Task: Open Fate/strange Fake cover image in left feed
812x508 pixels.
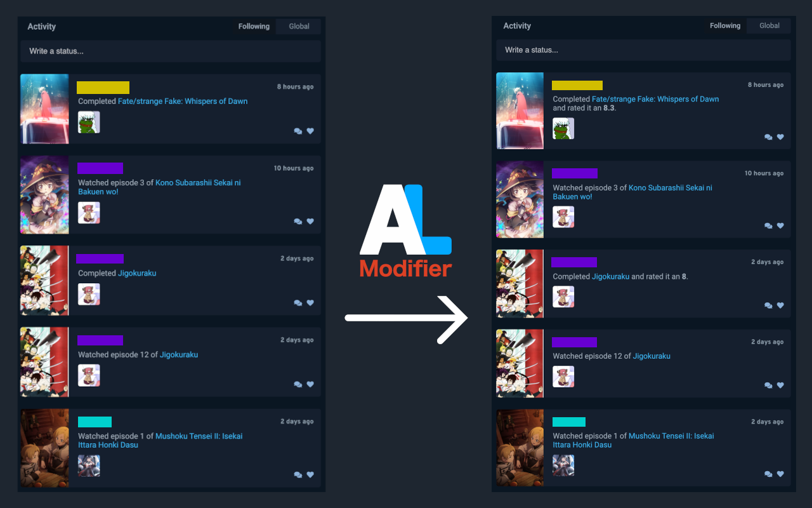Action: coord(44,109)
